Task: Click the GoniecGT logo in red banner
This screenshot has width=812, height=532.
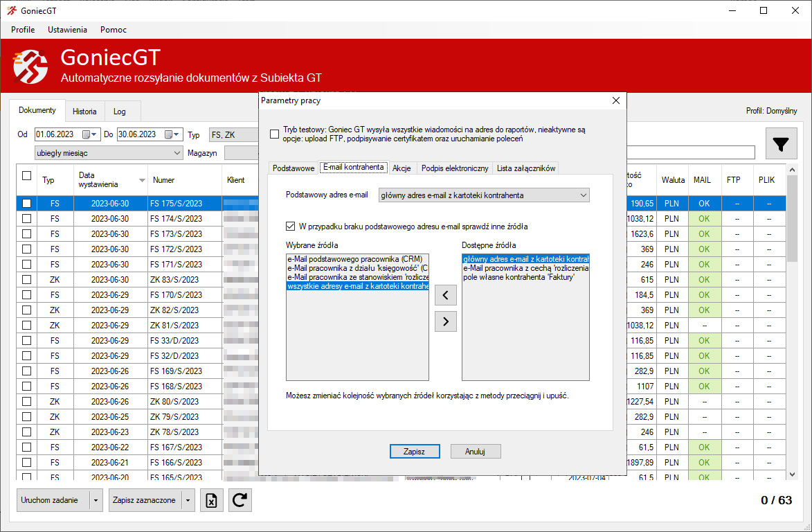Action: 30,66
